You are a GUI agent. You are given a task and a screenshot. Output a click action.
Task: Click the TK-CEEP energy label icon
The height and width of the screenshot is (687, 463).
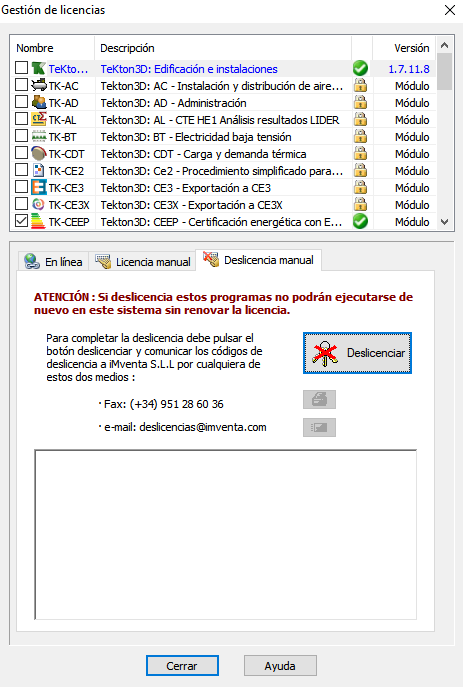[39, 221]
